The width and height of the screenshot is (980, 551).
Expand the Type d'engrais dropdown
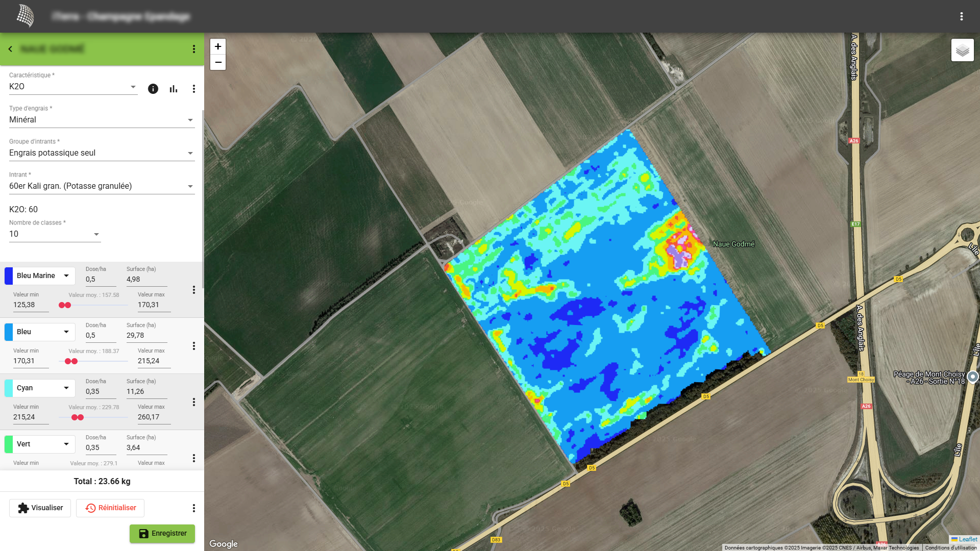point(102,120)
